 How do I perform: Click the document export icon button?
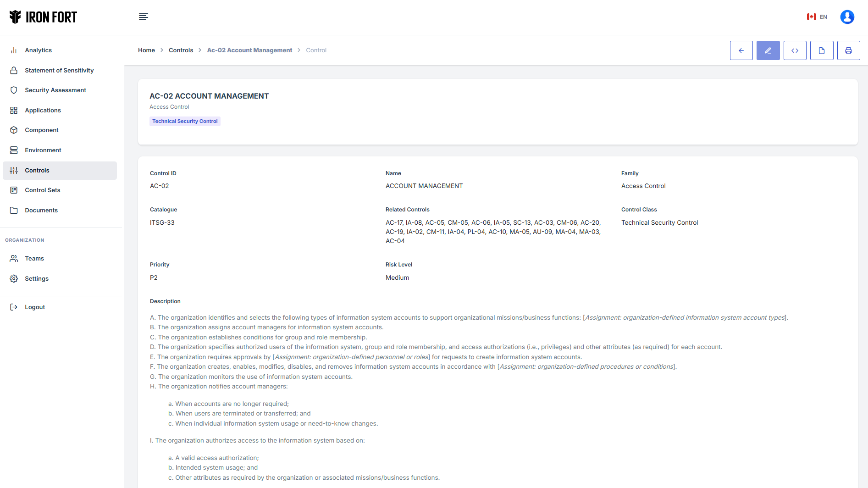(822, 50)
